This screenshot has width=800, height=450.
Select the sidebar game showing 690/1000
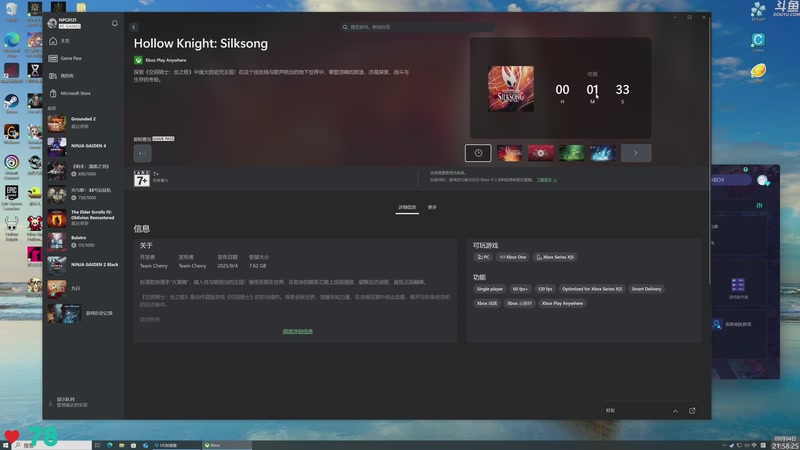coord(83,170)
